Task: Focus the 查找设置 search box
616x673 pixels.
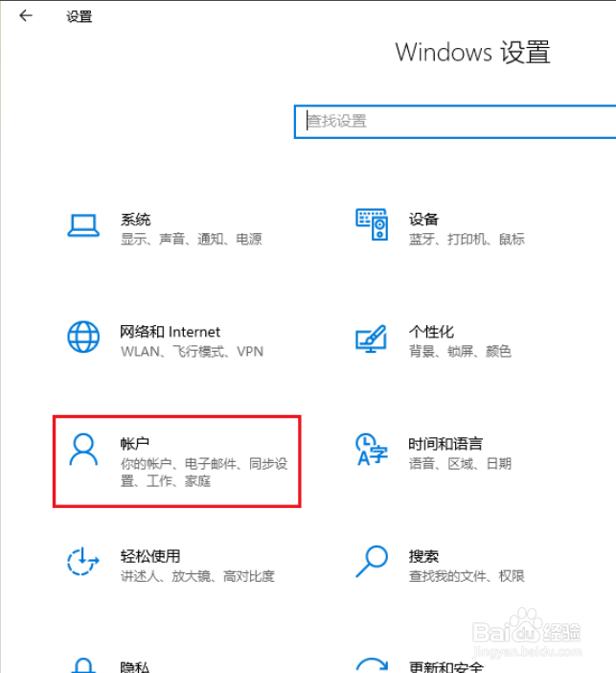Action: pyautogui.click(x=455, y=122)
